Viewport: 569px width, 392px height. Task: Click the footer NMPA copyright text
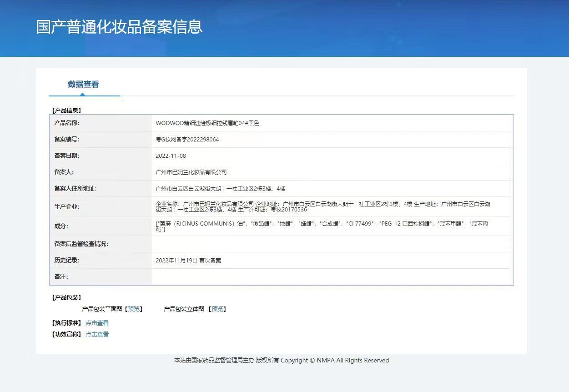pyautogui.click(x=282, y=360)
